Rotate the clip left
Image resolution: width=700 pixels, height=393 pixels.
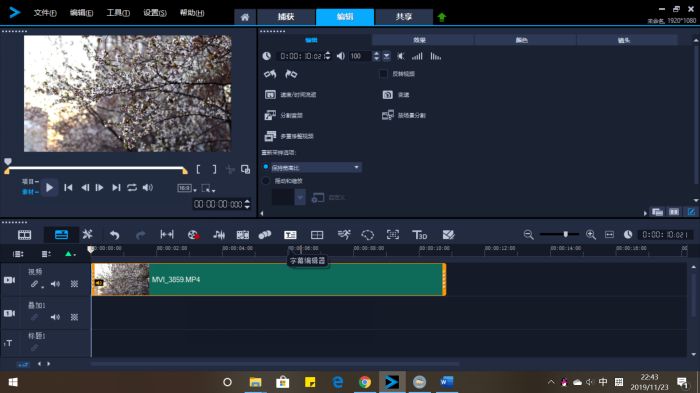[270, 74]
